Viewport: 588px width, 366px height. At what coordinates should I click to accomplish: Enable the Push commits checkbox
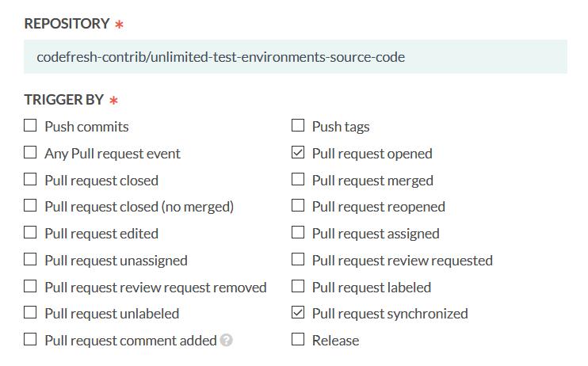pyautogui.click(x=30, y=126)
